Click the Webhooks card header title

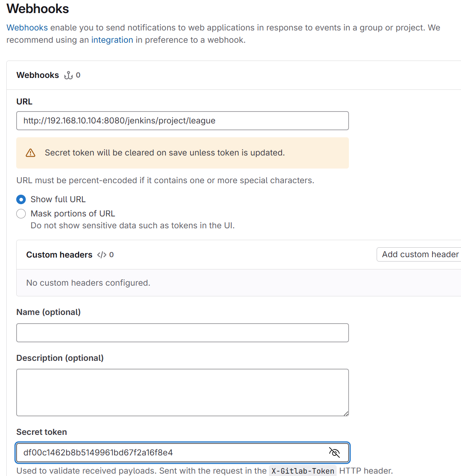(x=38, y=75)
